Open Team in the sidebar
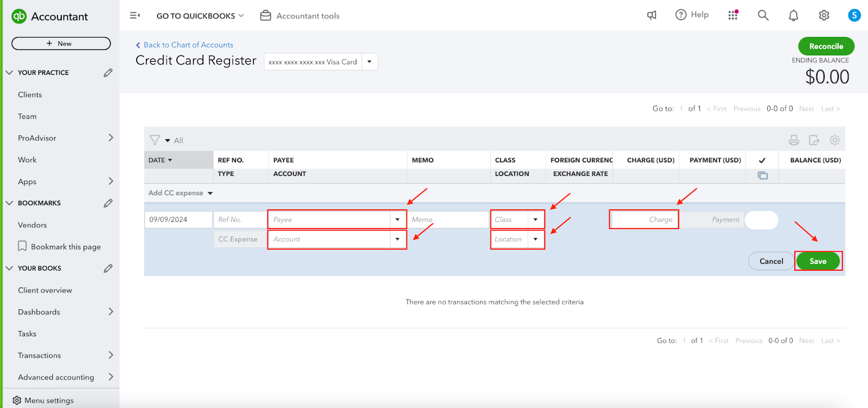The width and height of the screenshot is (868, 408). point(27,116)
